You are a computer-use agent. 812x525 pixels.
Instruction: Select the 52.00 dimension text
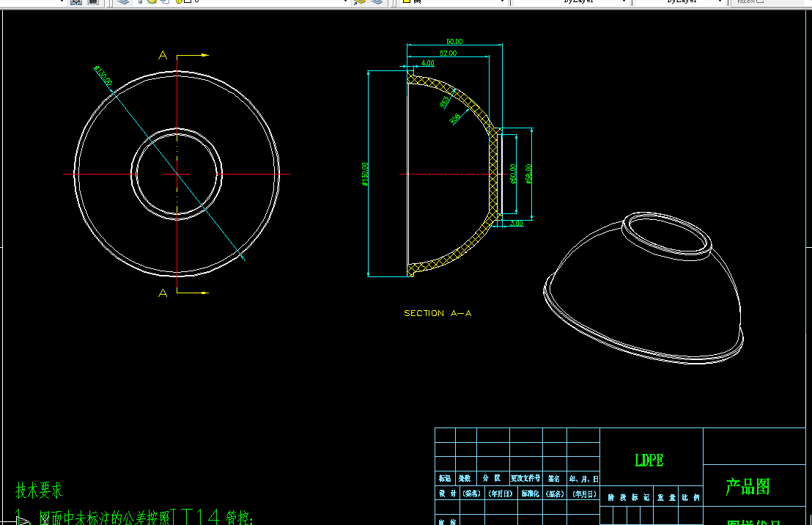pyautogui.click(x=448, y=54)
